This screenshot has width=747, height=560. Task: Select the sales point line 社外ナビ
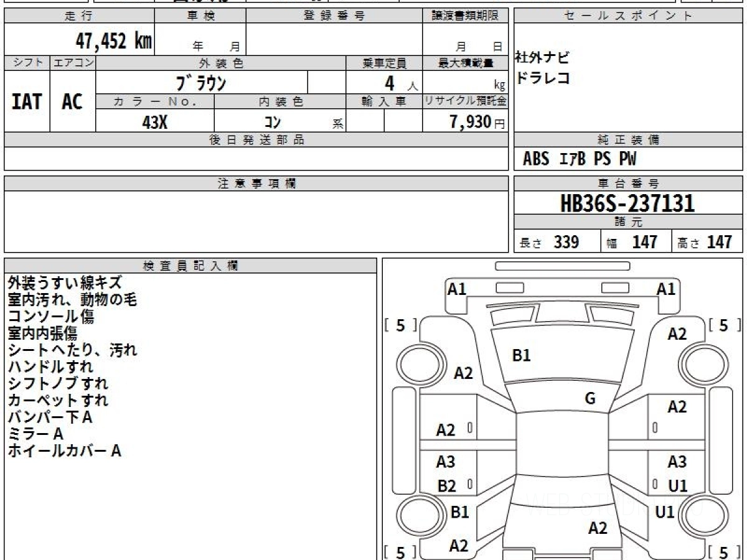[x=542, y=58]
